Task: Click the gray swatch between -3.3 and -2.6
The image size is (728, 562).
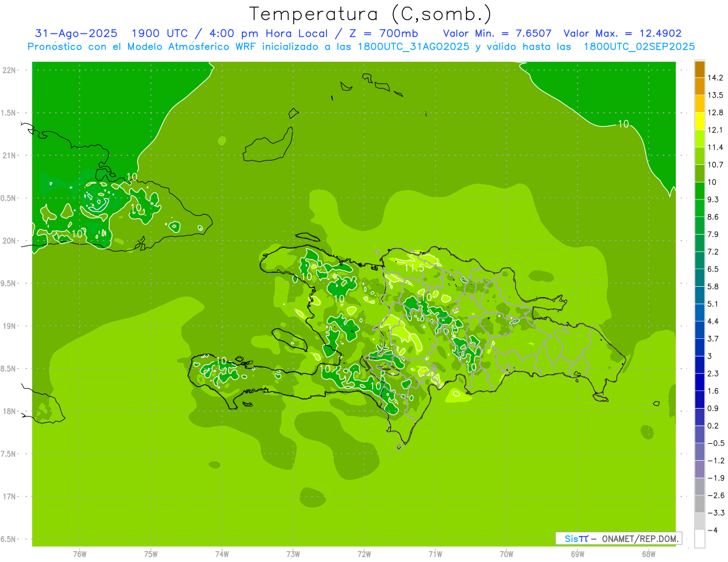Action: [699, 503]
